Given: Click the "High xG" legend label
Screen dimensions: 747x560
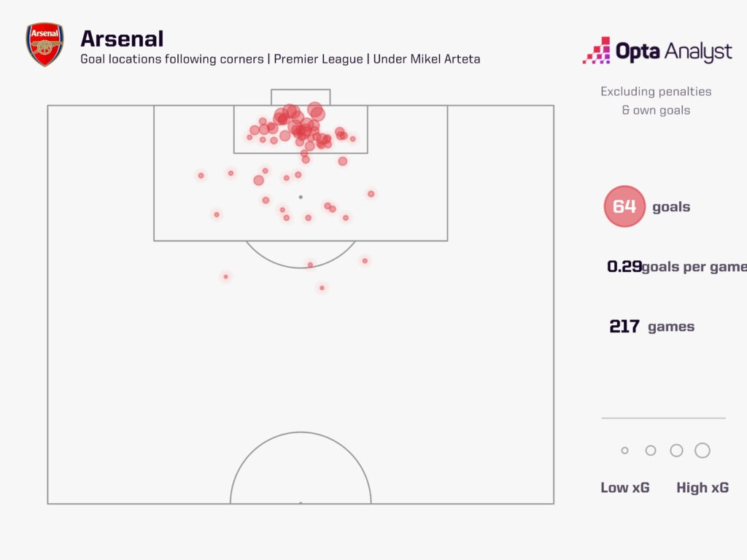Looking at the screenshot, I should click(703, 488).
